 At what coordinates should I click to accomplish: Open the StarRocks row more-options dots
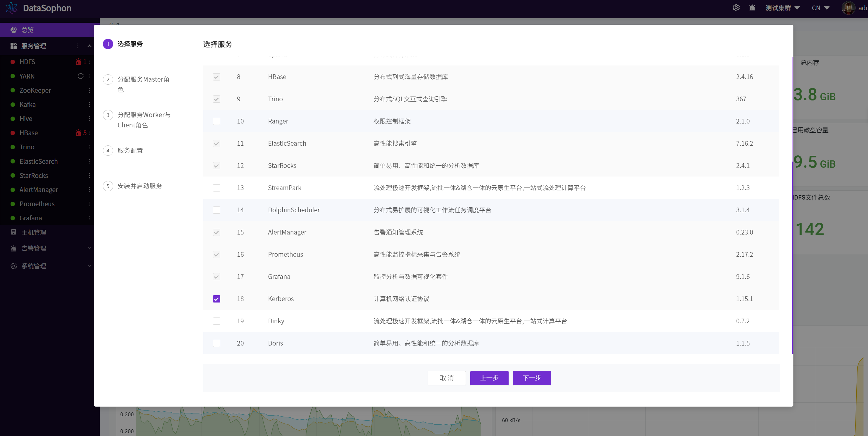point(90,175)
